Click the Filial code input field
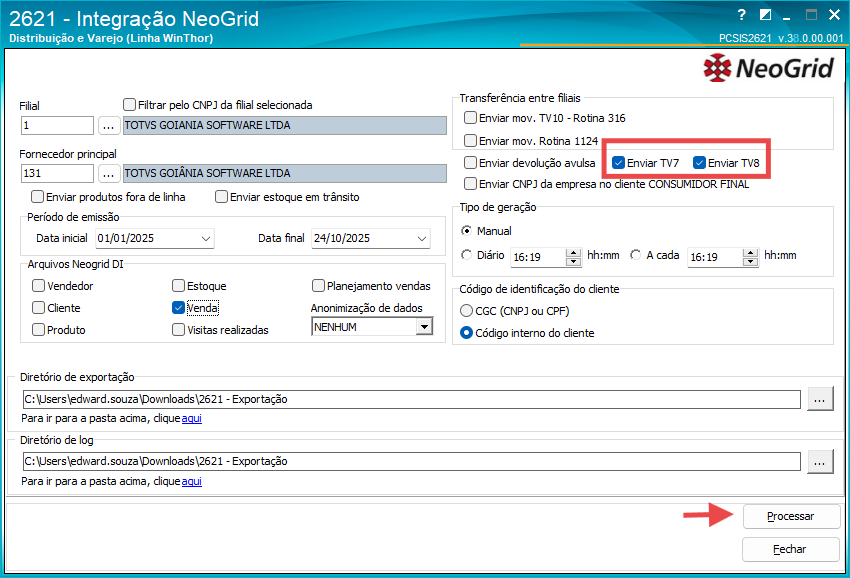This screenshot has height=578, width=850. point(57,126)
